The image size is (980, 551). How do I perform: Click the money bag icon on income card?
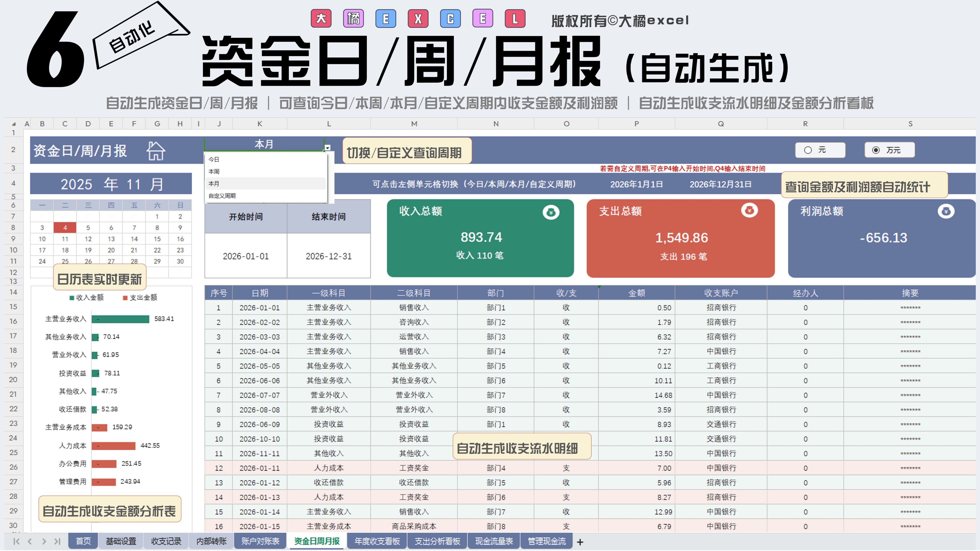tap(550, 212)
